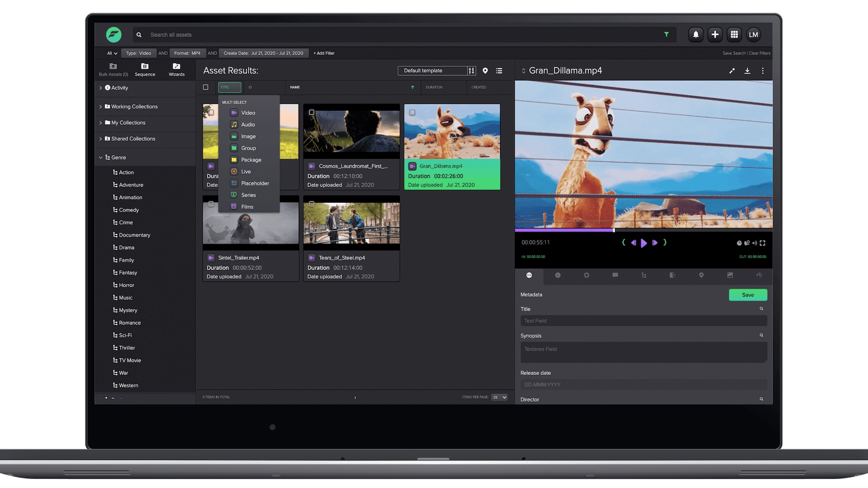The height and width of the screenshot is (488, 868).
Task: Choose Image in the type multi-select
Action: (249, 136)
